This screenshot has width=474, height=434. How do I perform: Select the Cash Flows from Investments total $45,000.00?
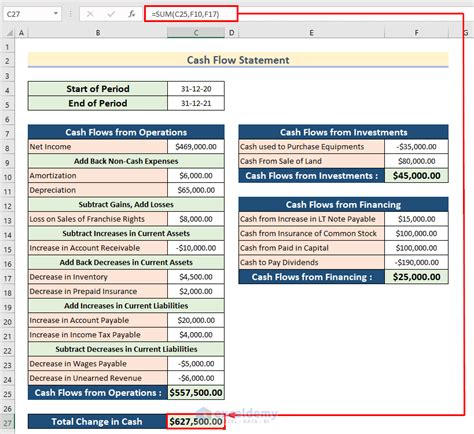click(x=416, y=176)
